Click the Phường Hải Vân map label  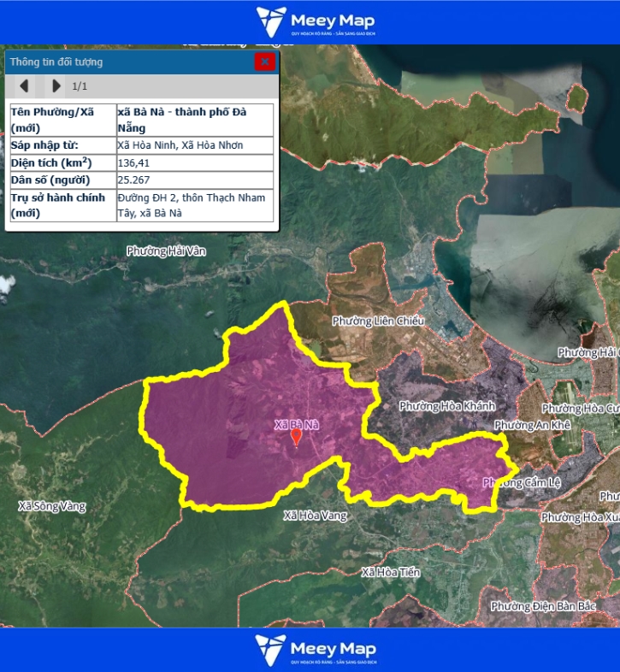tap(166, 251)
